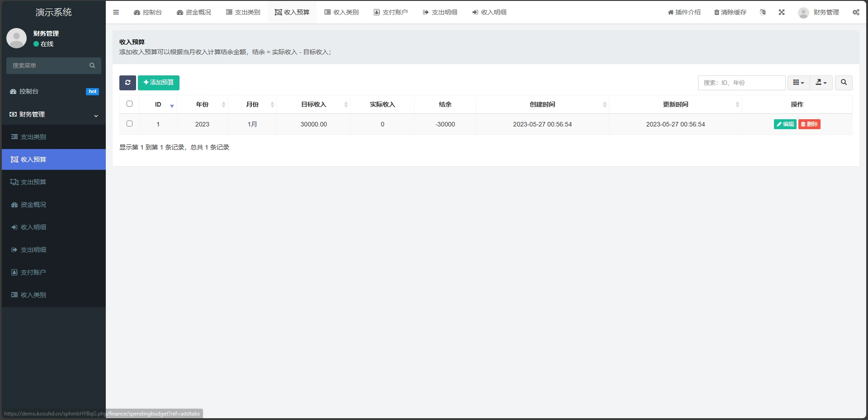Click the fullscreen expand icon in header
This screenshot has height=420, width=868.
(782, 12)
